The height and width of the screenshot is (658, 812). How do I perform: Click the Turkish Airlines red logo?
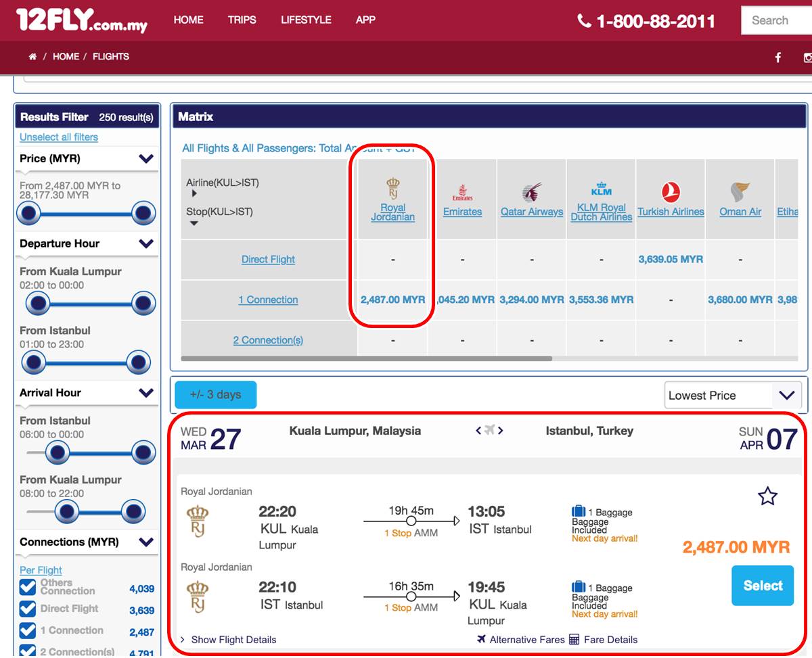(671, 193)
